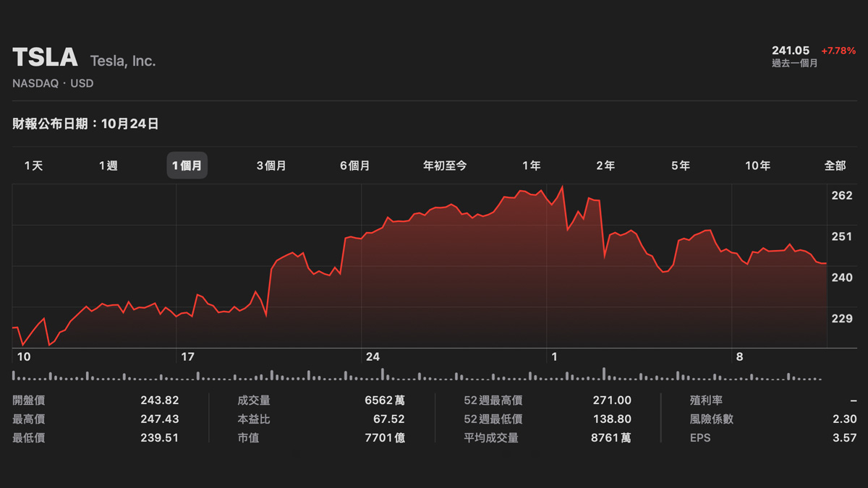Click the opening price value 243.82
The image size is (868, 488).
point(159,401)
